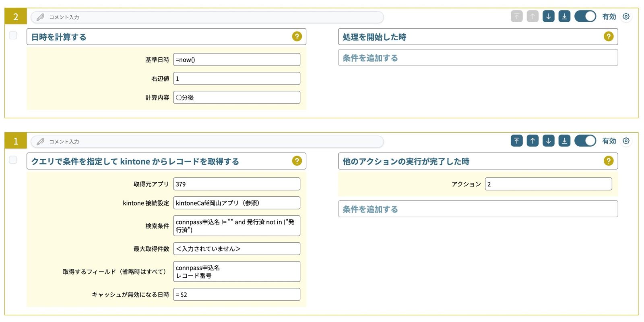Click comment input field of action 2
Viewport: 644px width, 322px height.
tap(207, 17)
